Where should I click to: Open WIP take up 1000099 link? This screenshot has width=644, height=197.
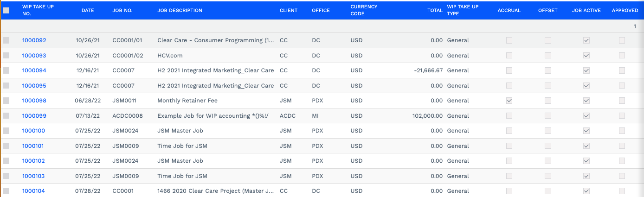(34, 116)
